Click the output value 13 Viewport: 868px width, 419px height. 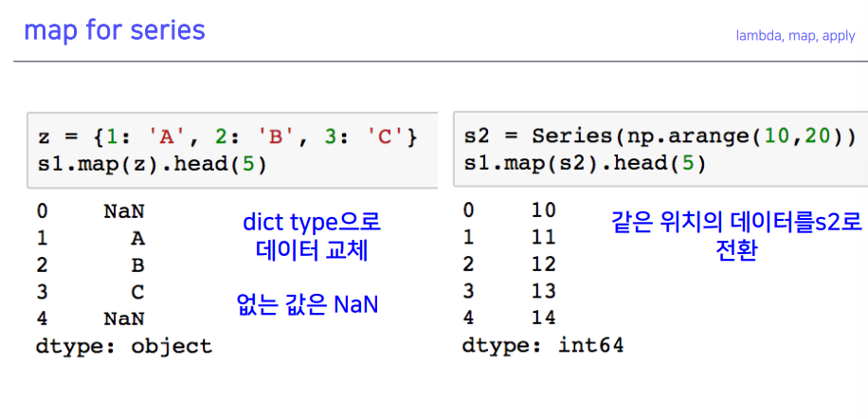(x=543, y=291)
